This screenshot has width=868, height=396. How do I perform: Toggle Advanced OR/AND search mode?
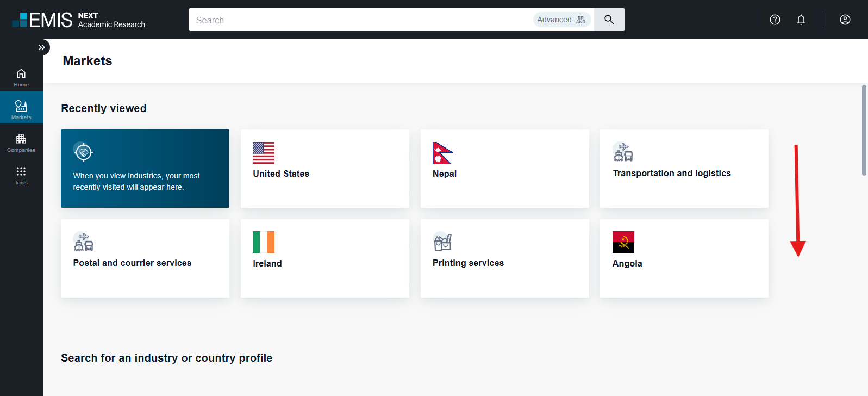tap(561, 20)
